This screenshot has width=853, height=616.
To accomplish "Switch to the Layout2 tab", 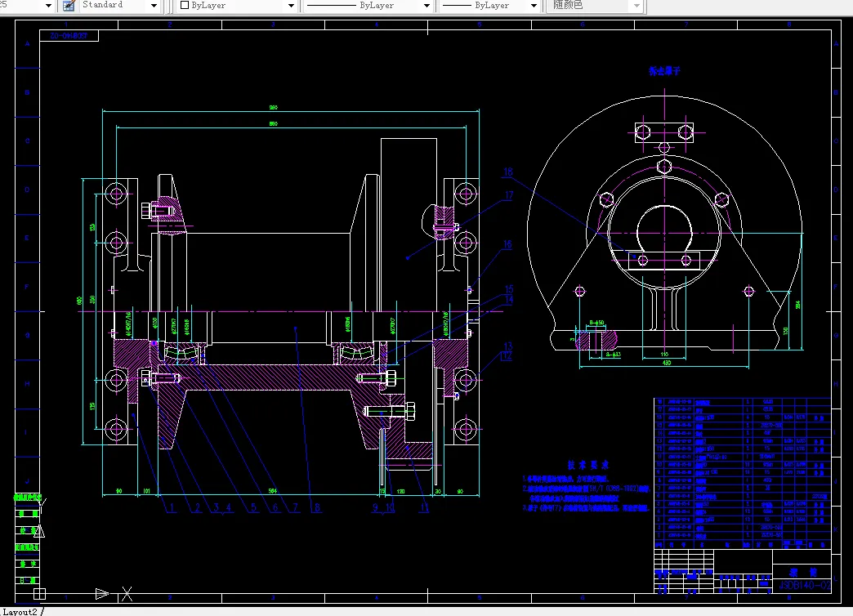I will click(x=20, y=612).
